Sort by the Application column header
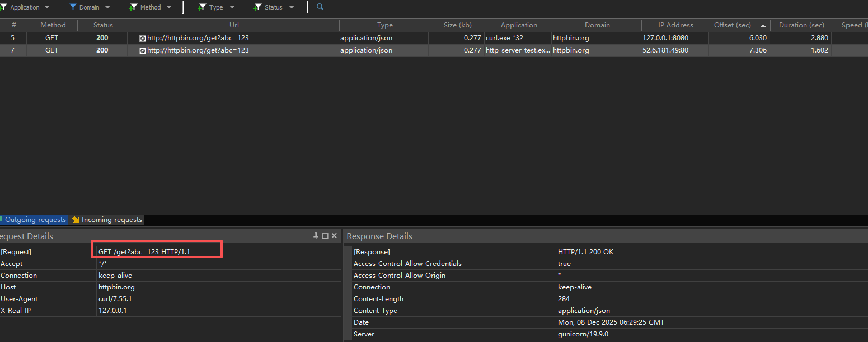The image size is (868, 342). pyautogui.click(x=519, y=25)
